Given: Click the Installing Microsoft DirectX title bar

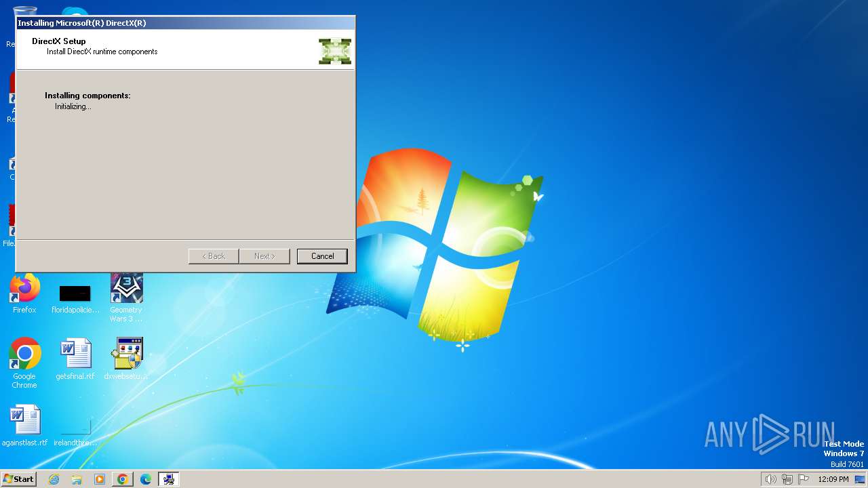Looking at the screenshot, I should coord(185,23).
